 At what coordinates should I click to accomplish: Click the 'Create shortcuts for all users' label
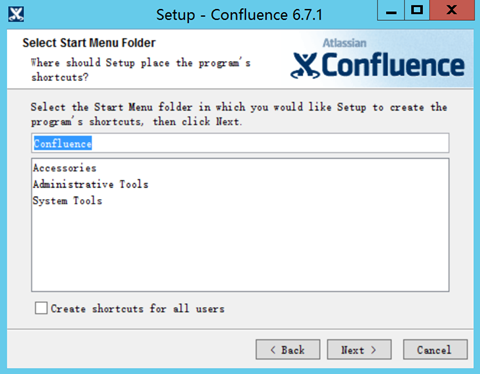pos(137,309)
